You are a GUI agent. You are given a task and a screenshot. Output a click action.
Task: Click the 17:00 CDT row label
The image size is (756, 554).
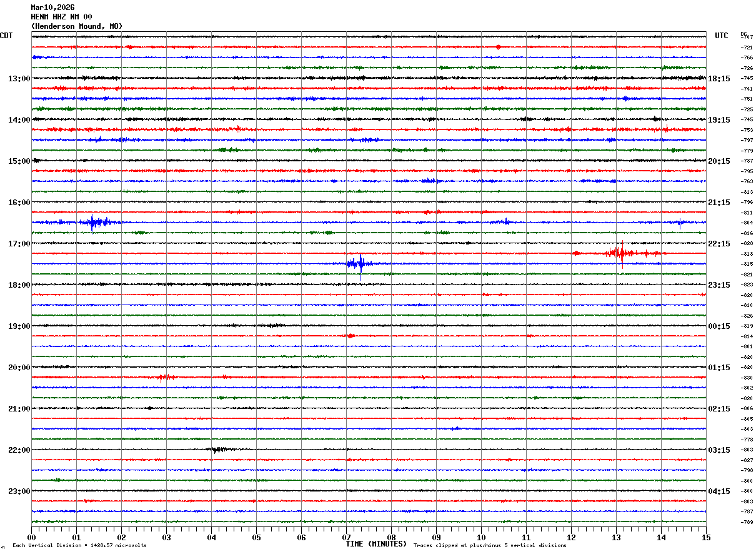[x=19, y=244]
